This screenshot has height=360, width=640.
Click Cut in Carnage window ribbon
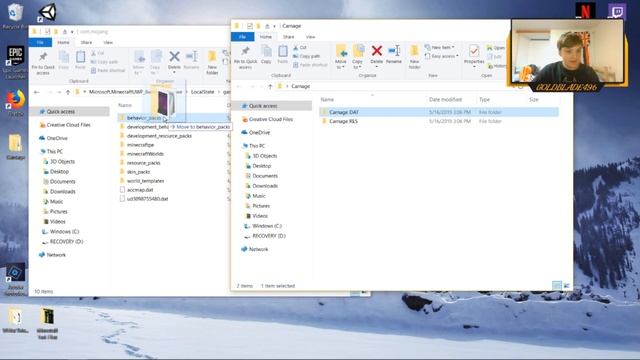pyautogui.click(x=300, y=48)
